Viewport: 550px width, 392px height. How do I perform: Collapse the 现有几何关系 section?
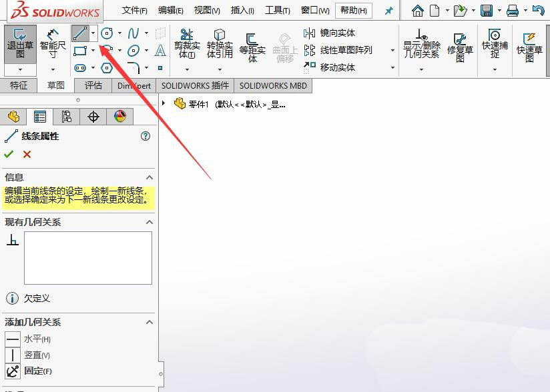[150, 222]
